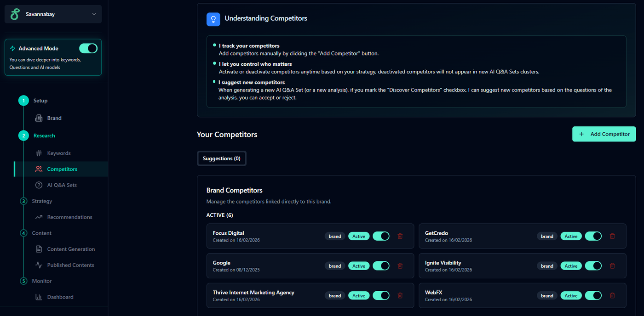Click trash icon for Ignite Visibility
The height and width of the screenshot is (316, 644).
click(x=612, y=266)
